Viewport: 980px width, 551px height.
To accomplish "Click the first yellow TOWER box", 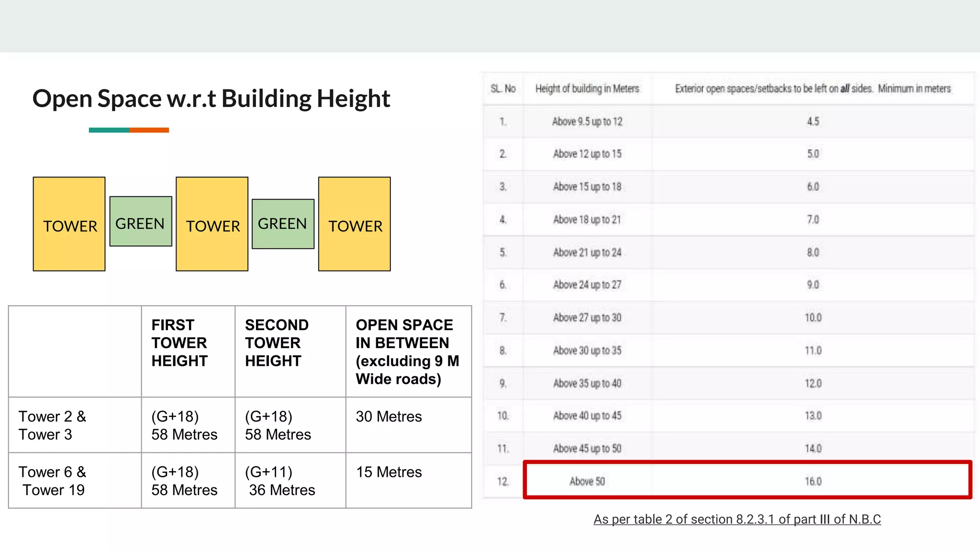I will click(x=69, y=224).
